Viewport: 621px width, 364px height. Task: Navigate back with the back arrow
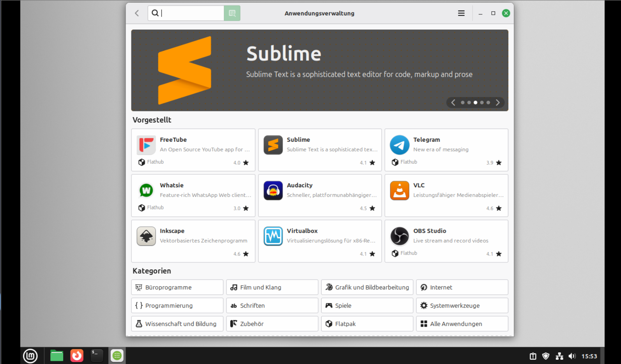click(137, 13)
